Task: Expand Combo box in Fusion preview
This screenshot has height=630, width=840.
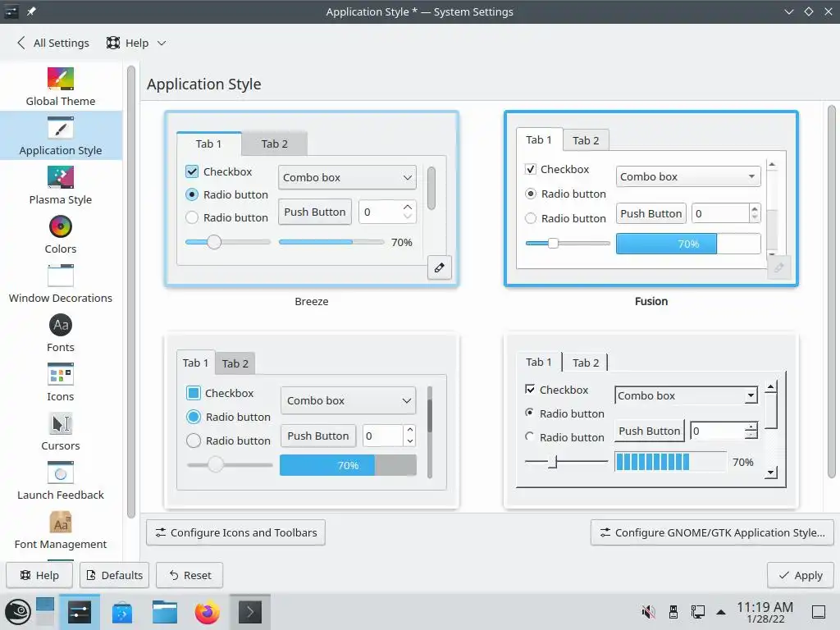Action: pos(688,177)
